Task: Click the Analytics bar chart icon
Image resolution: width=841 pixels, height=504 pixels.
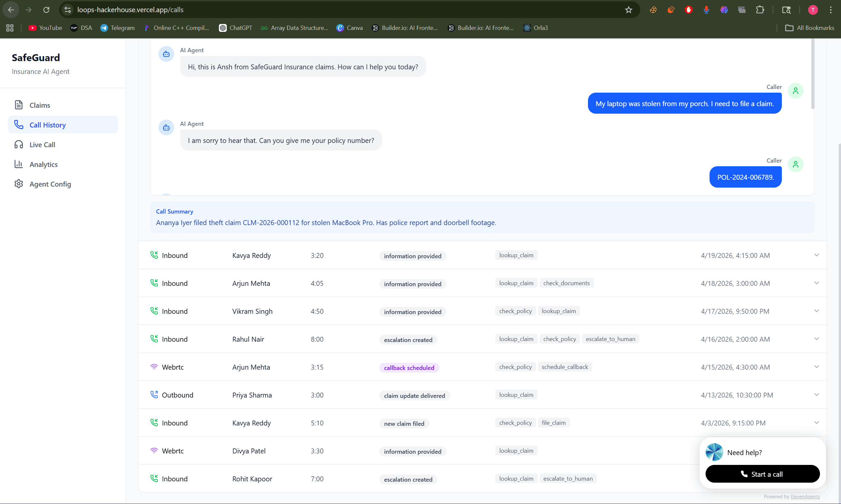Action: [x=19, y=164]
